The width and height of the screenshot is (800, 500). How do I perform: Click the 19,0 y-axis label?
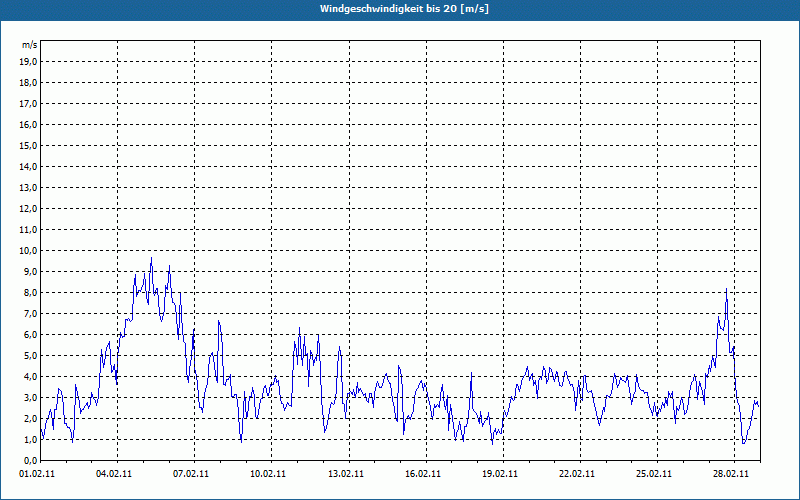(x=29, y=62)
